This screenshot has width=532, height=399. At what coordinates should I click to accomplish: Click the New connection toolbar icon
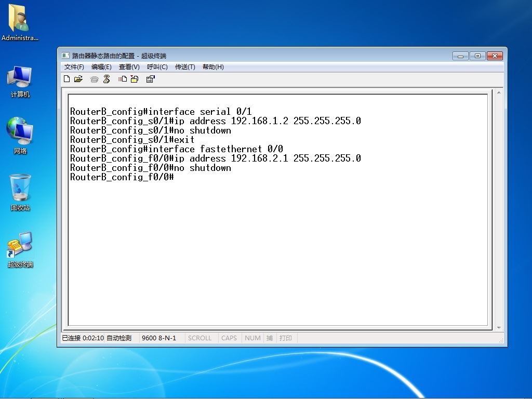pos(67,79)
